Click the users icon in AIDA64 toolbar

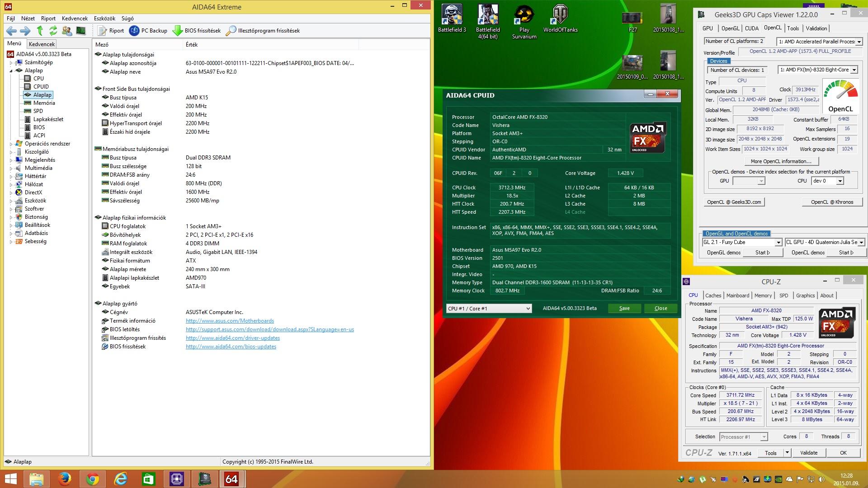point(67,31)
